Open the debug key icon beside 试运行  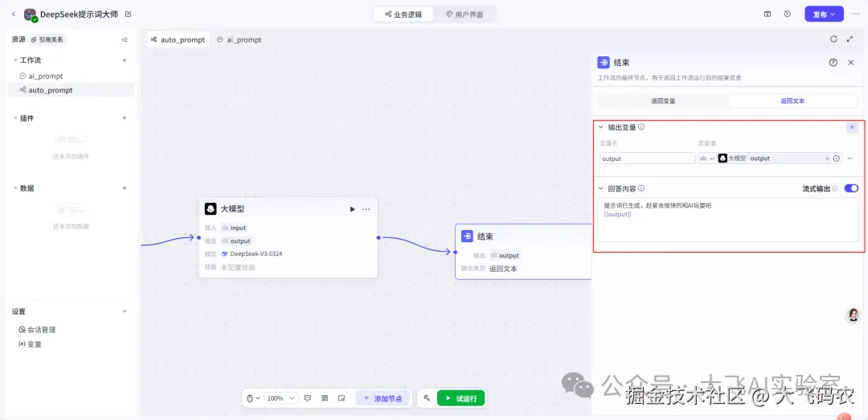(427, 397)
